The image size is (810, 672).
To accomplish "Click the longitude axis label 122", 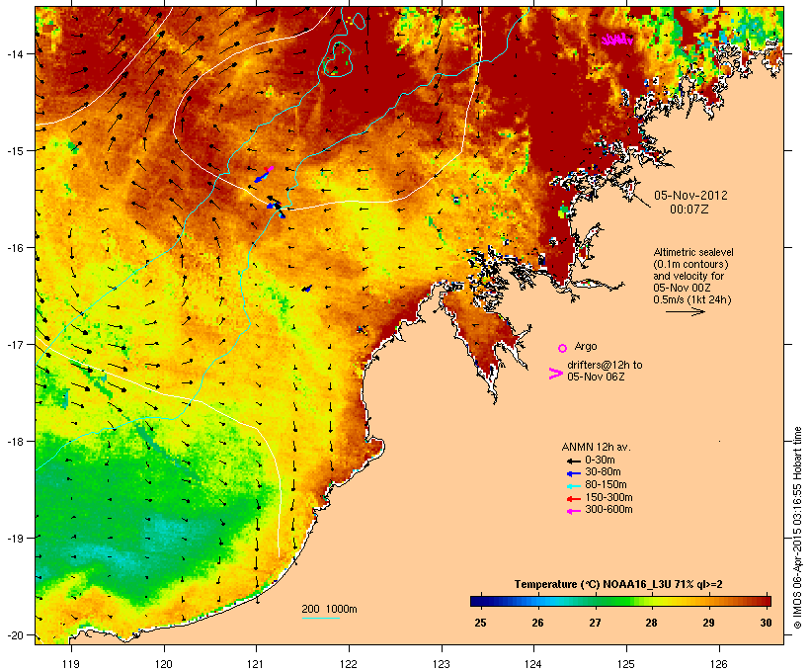I will (349, 664).
